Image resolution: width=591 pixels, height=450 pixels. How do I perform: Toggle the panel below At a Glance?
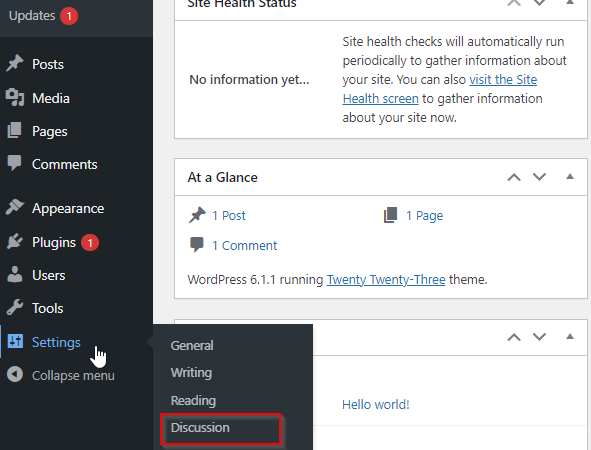[x=570, y=336]
